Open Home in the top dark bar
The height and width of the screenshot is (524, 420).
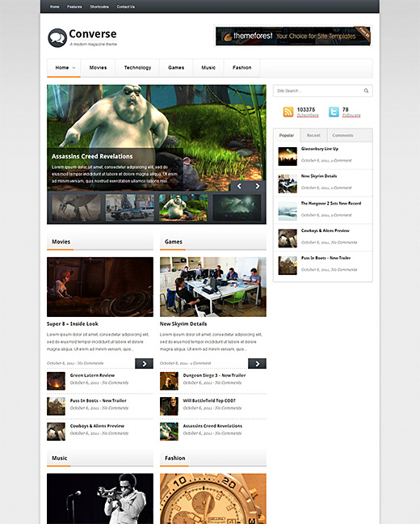[54, 6]
